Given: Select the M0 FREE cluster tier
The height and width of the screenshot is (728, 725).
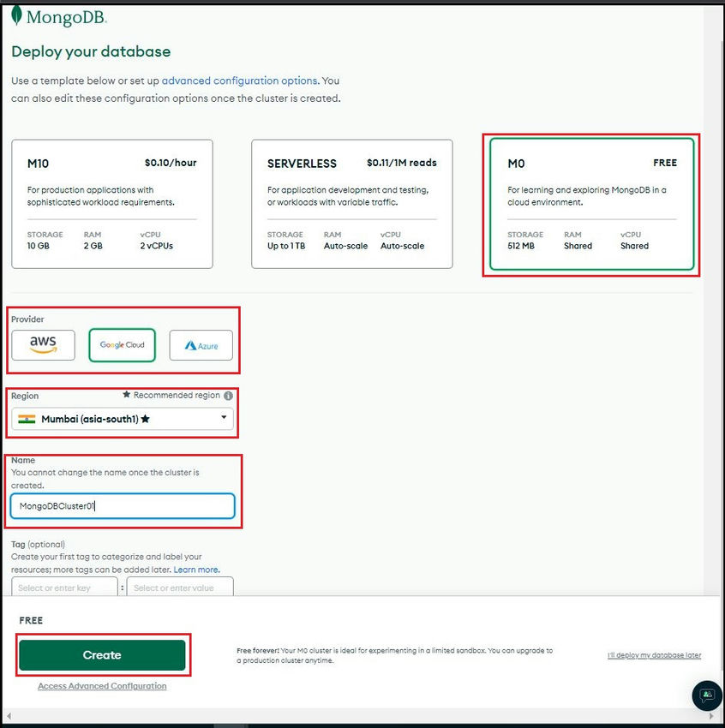Looking at the screenshot, I should tap(591, 204).
